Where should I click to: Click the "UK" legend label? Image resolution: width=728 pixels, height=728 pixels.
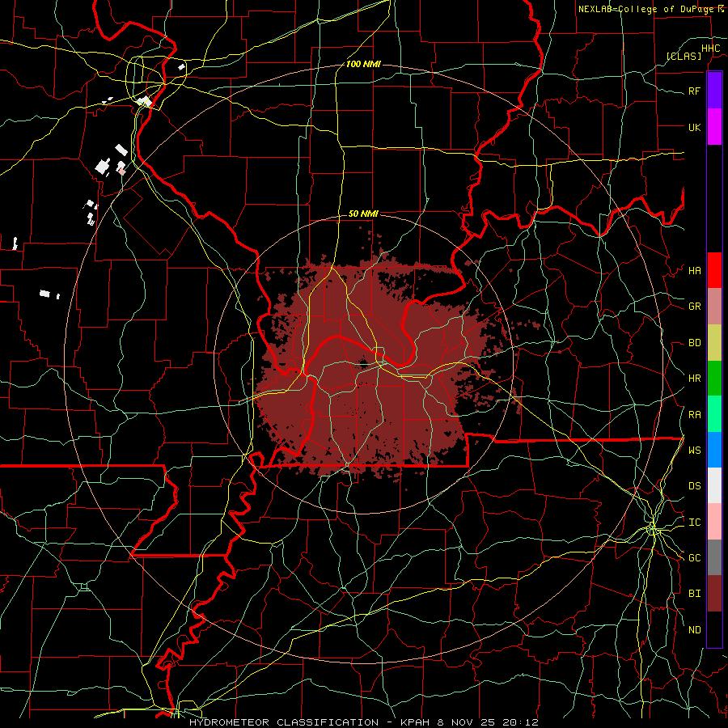(x=694, y=127)
